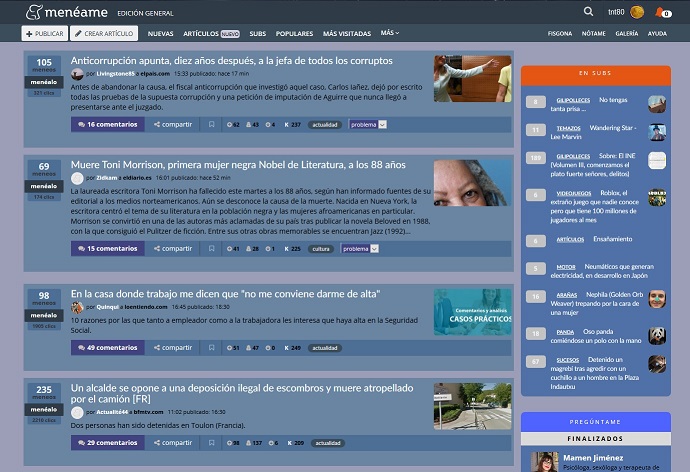The image size is (690, 472).
Task: Click the negative votes 4 icon
Action: 270,124
